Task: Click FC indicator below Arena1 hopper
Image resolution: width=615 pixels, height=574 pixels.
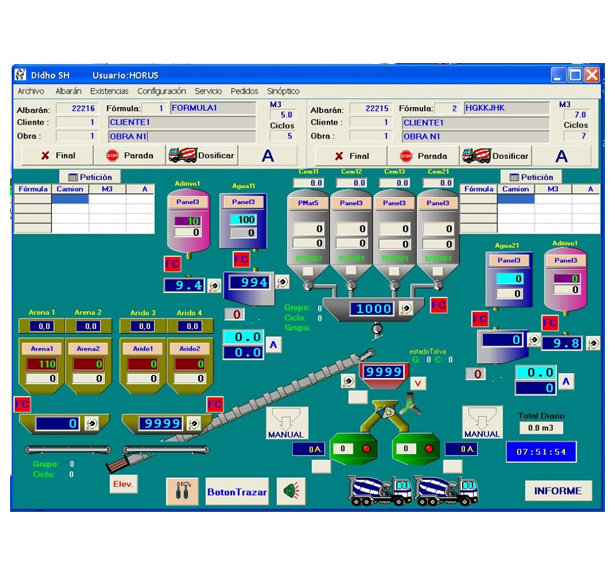Action: click(x=22, y=404)
